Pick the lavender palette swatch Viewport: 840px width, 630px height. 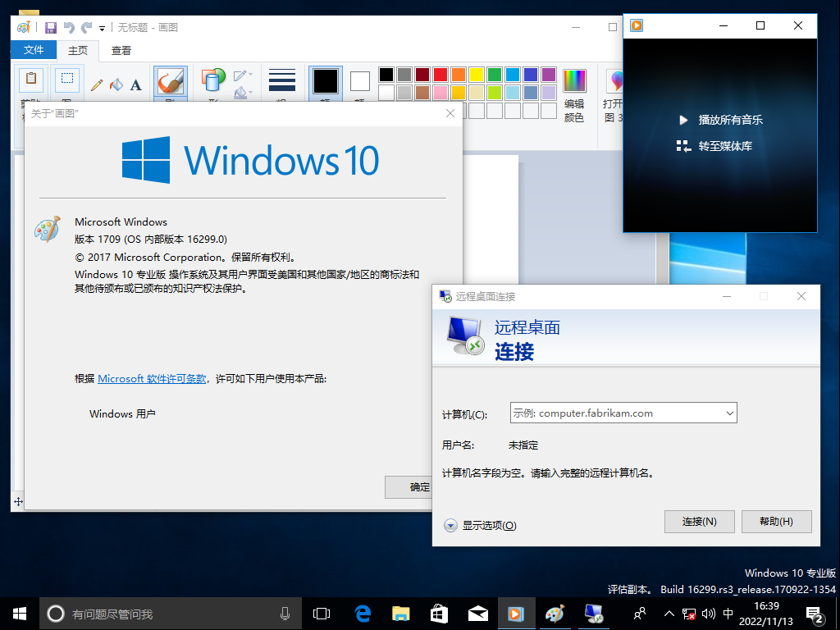coord(549,93)
